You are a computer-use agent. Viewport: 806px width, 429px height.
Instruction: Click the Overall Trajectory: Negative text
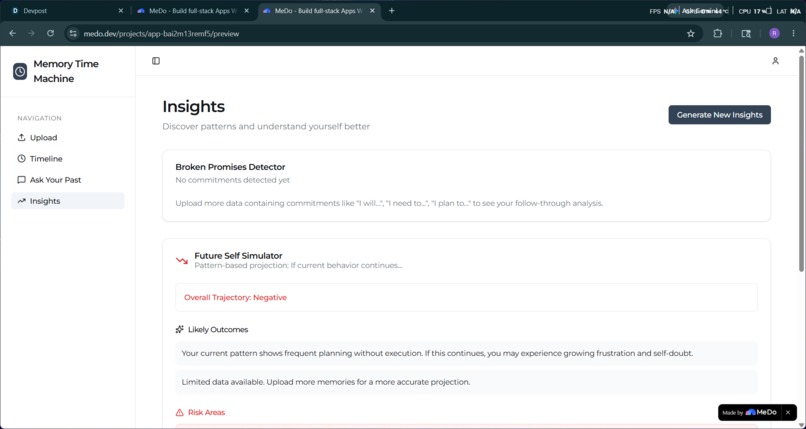(x=235, y=297)
